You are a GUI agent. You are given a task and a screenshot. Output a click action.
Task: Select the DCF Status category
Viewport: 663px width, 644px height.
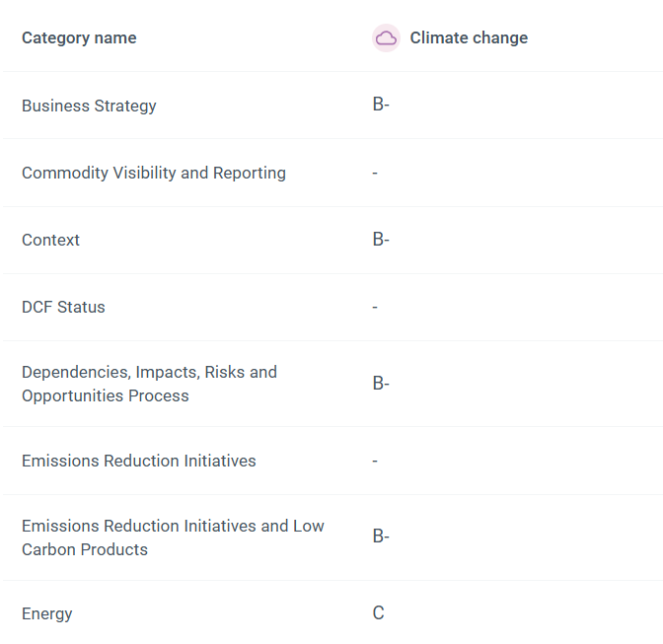click(x=63, y=307)
